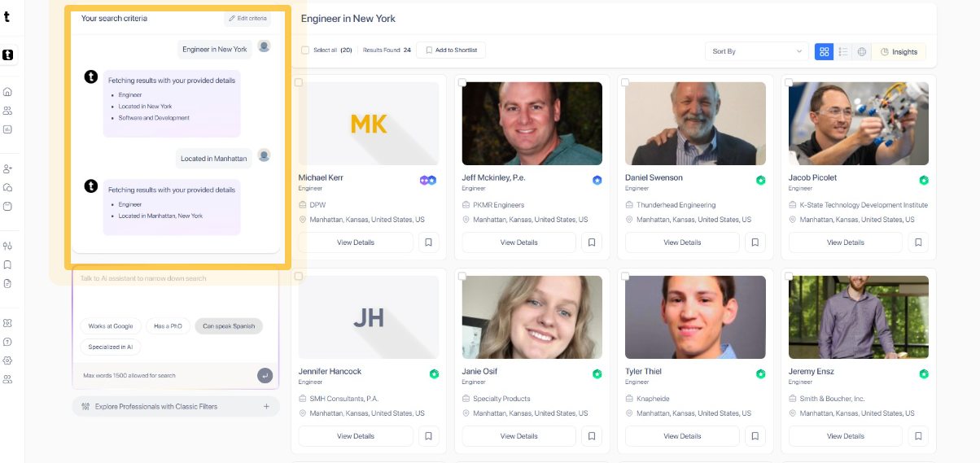Open the Insights tab
Screen dimensions: 980x463
click(x=899, y=51)
